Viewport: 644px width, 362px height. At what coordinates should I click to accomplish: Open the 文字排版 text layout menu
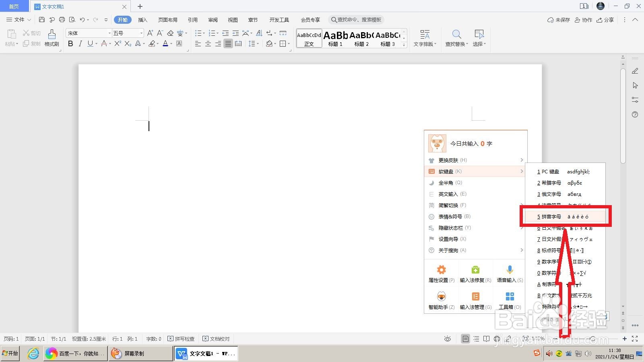click(425, 38)
